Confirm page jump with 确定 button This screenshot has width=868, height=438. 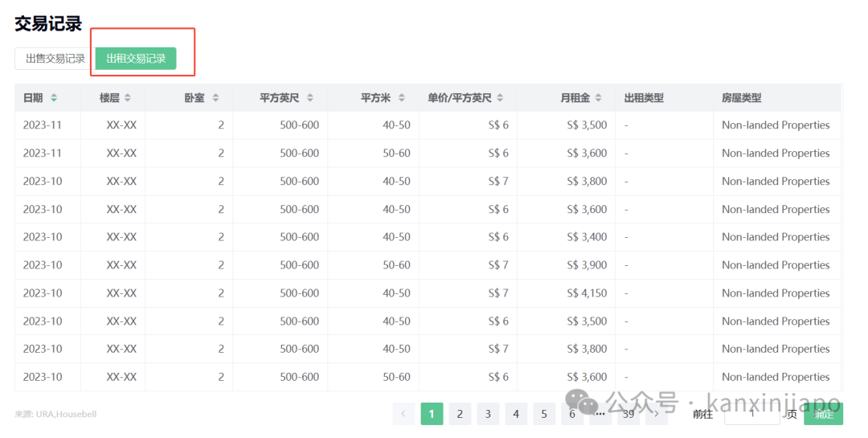(x=823, y=414)
